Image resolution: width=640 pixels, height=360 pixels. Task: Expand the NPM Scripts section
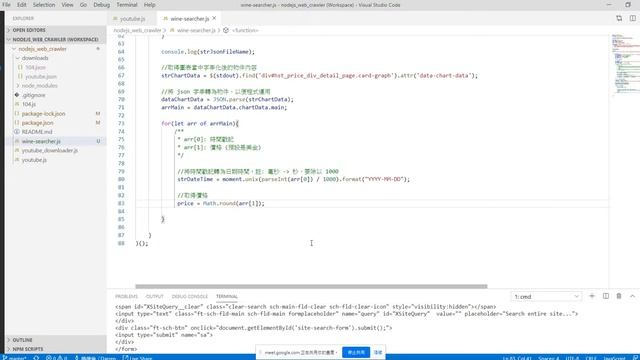56,349
